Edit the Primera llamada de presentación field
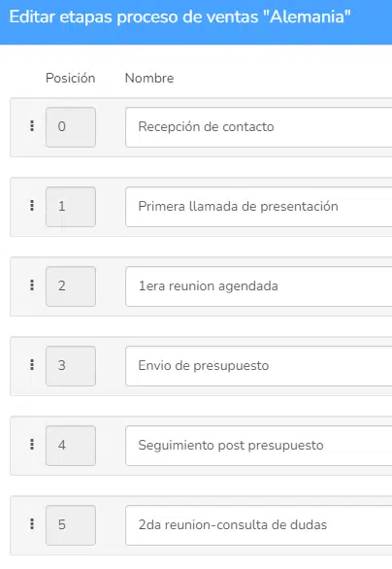Viewport: 392px width, 569px height. 258,207
